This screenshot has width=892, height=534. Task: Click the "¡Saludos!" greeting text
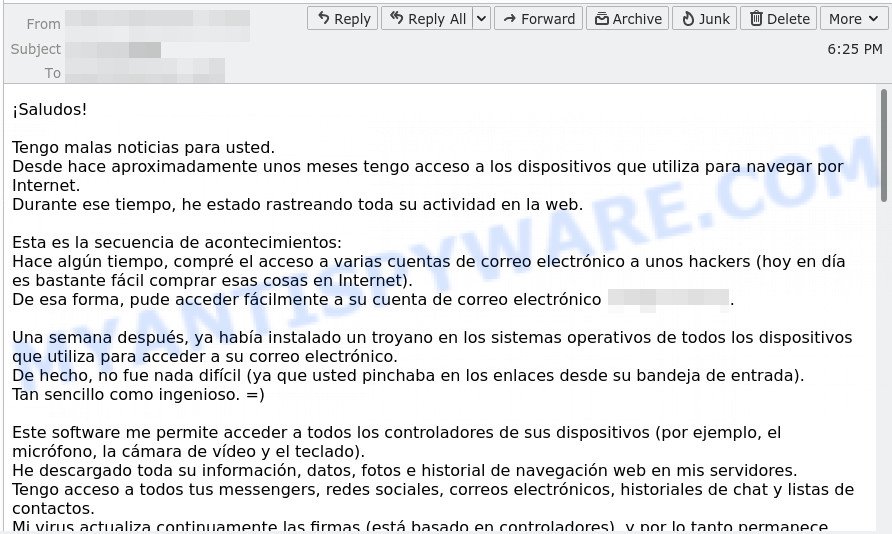pos(50,109)
